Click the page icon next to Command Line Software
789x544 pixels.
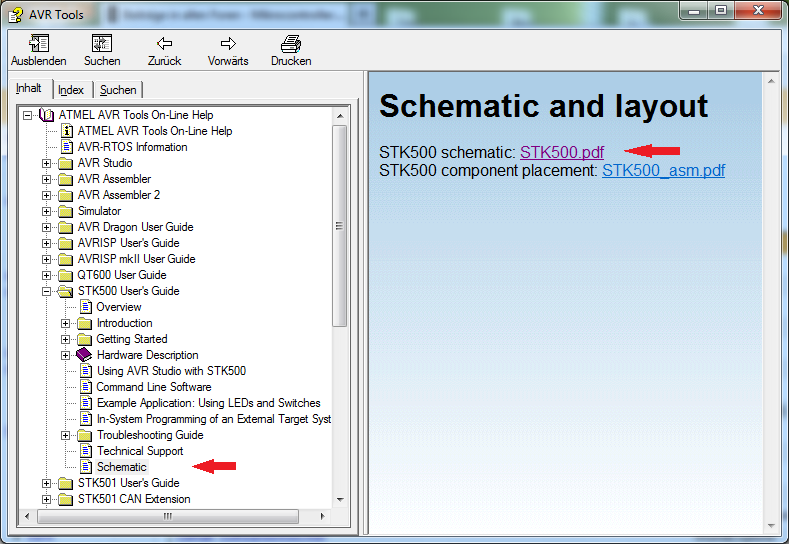86,387
